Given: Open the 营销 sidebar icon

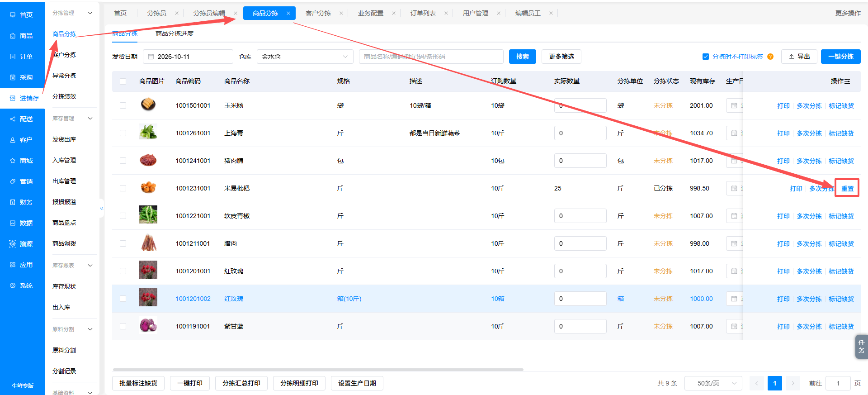Looking at the screenshot, I should tap(13, 181).
